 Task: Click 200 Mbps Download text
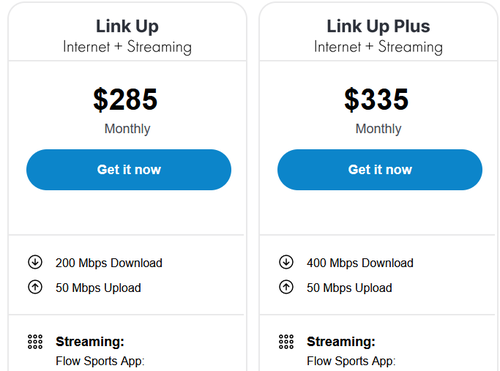[109, 263]
